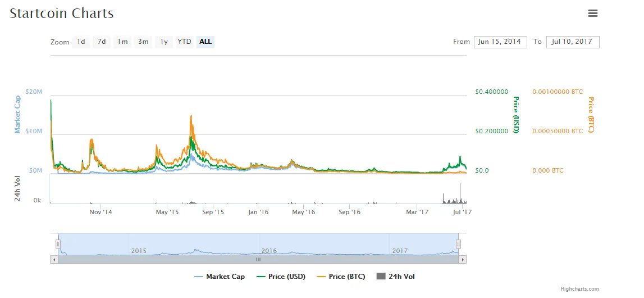This screenshot has width=644, height=298.
Task: Click the $0.400000 USD price label
Action: [x=492, y=92]
